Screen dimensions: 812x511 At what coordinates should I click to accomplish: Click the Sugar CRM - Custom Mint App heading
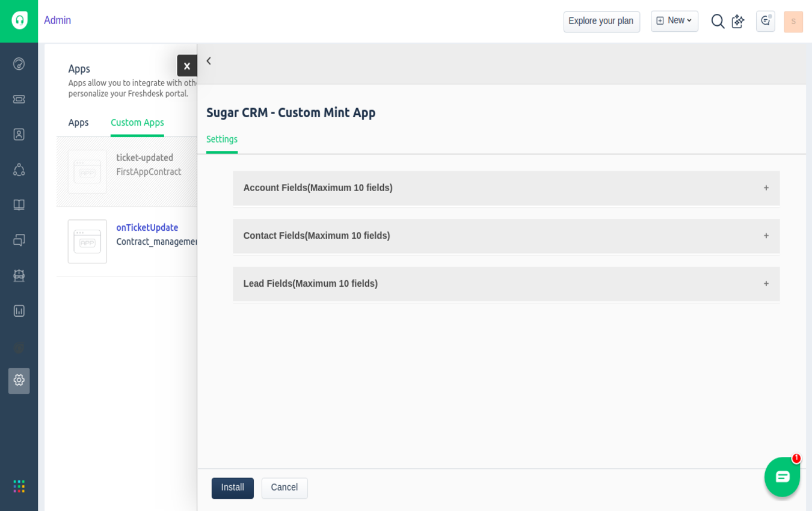coord(291,113)
